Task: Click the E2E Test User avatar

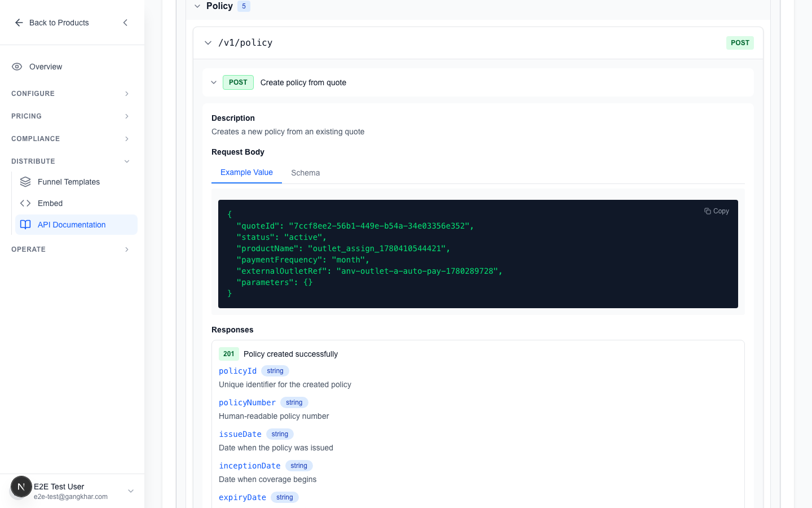Action: tap(21, 487)
